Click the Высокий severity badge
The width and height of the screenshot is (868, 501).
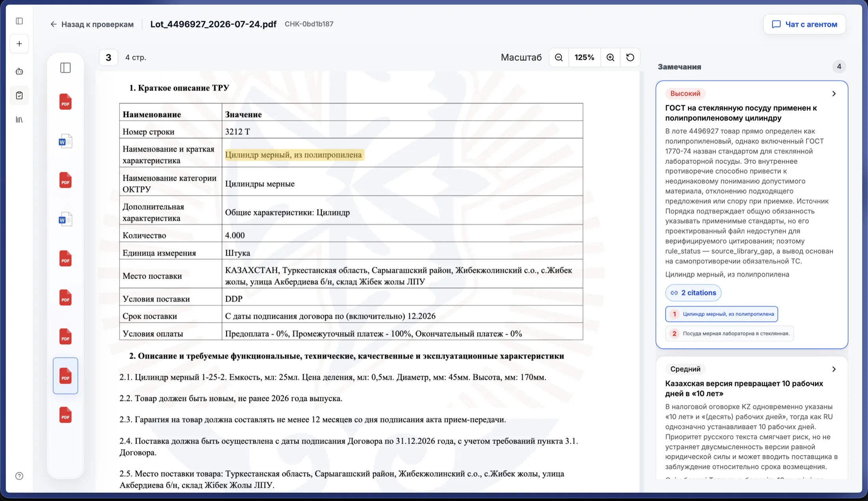click(x=685, y=94)
